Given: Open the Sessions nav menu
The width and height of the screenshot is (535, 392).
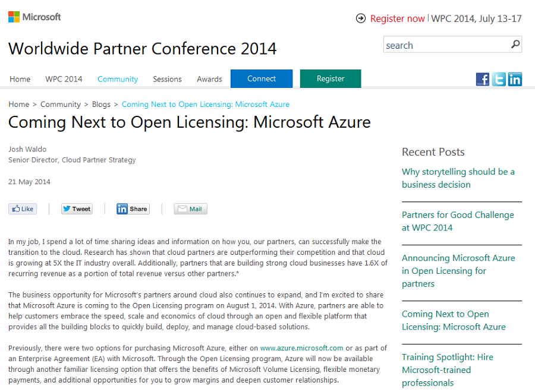Looking at the screenshot, I should [x=167, y=79].
